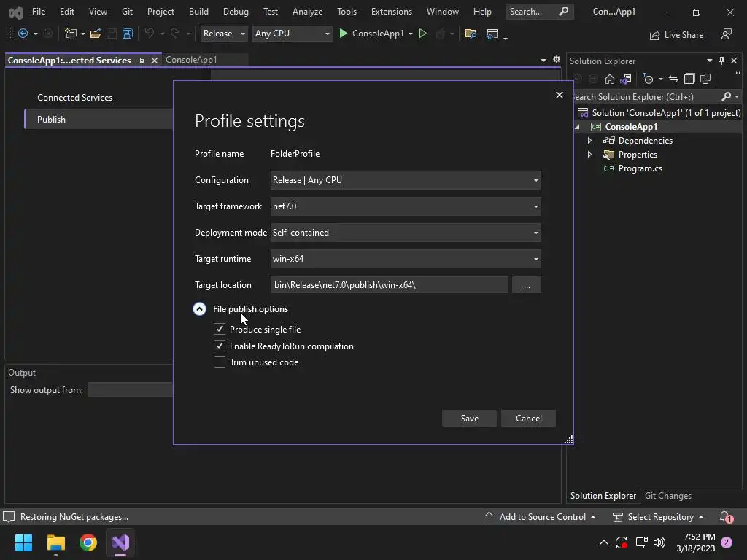This screenshot has height=560, width=747.
Task: Click Solution Explorer Home icon
Action: coord(609,79)
